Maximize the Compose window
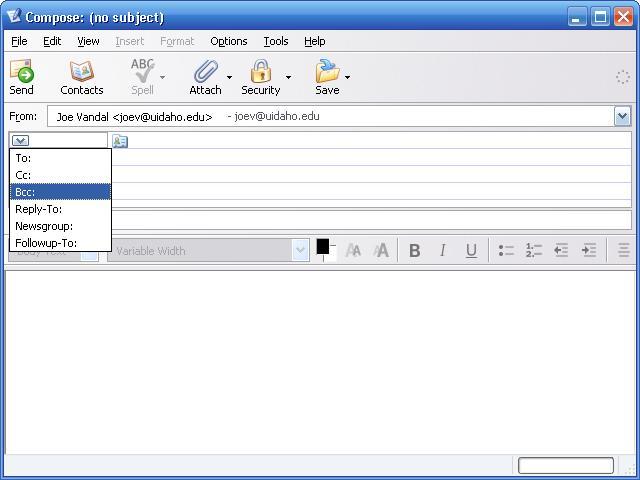This screenshot has height=480, width=640. point(600,17)
